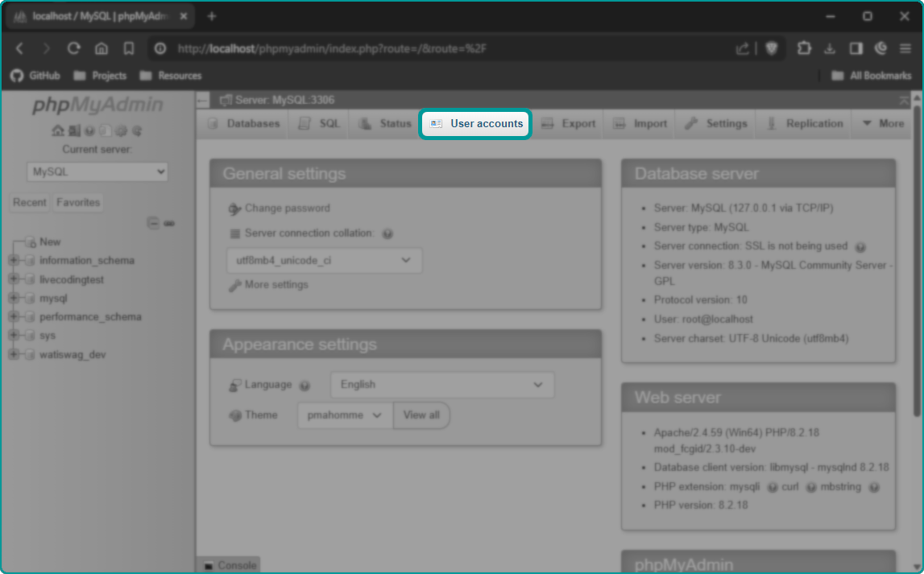Switch to the Replication tab

[x=805, y=124]
